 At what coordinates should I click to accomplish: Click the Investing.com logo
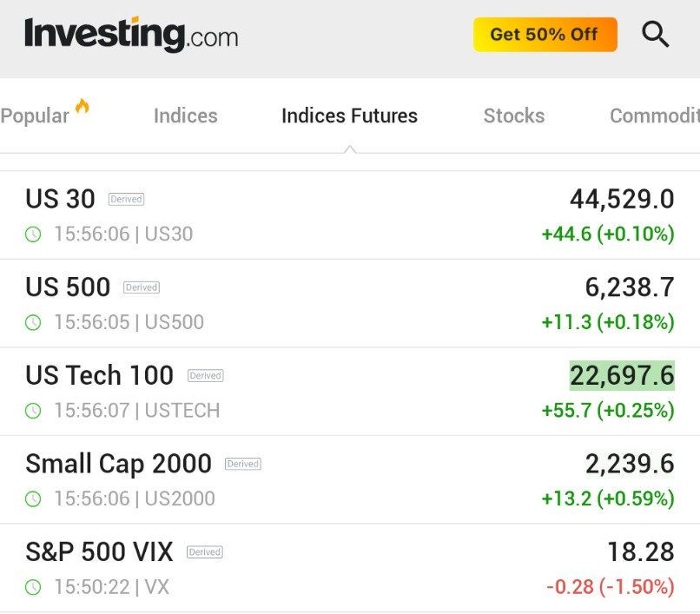[x=131, y=35]
